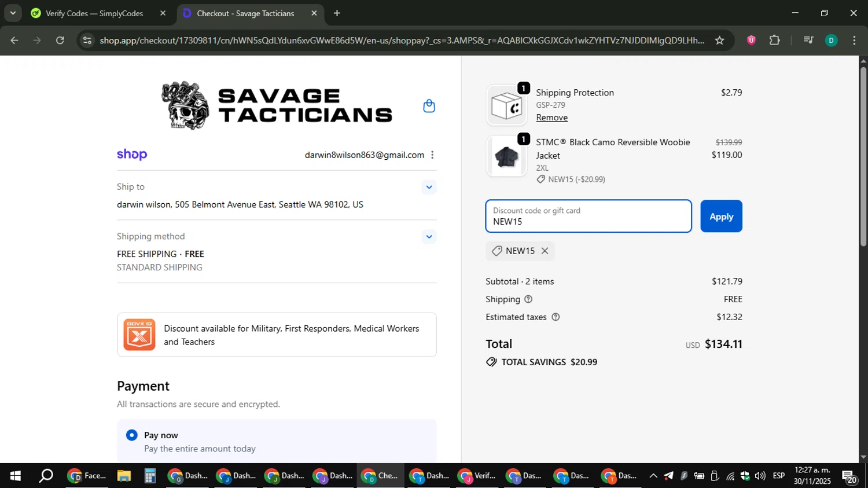Apply the discount code
868x488 pixels.
(x=721, y=217)
